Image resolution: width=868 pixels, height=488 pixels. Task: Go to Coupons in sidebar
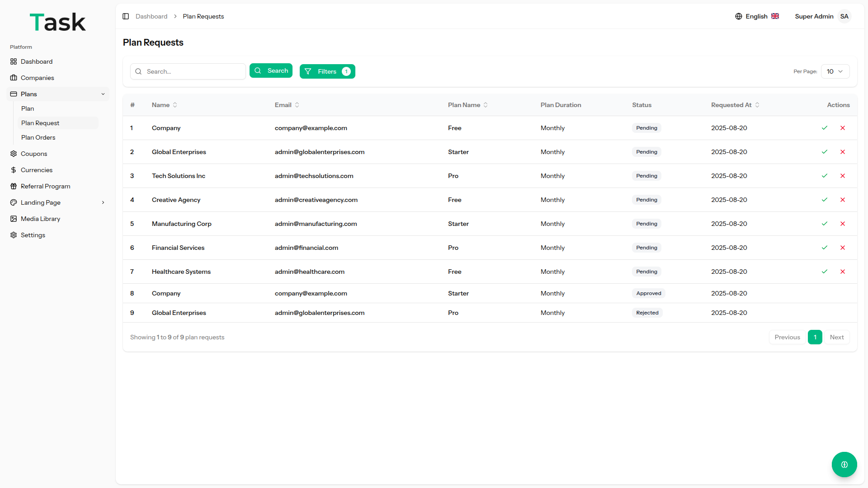click(34, 154)
